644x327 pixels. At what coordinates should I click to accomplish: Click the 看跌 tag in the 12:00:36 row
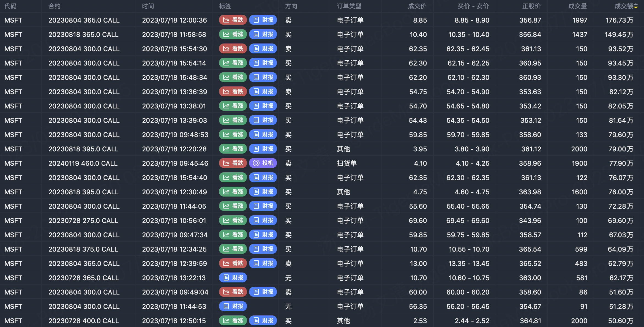[x=233, y=20]
